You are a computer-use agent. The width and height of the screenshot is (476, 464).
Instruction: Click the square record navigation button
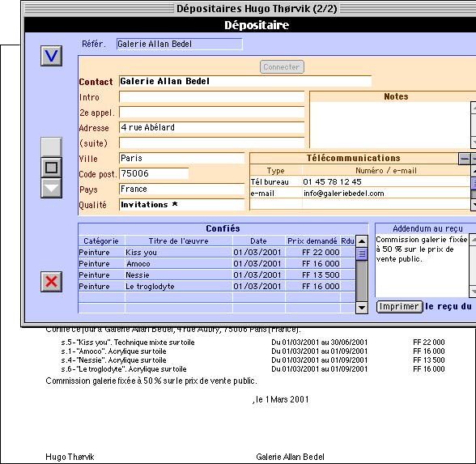point(51,168)
